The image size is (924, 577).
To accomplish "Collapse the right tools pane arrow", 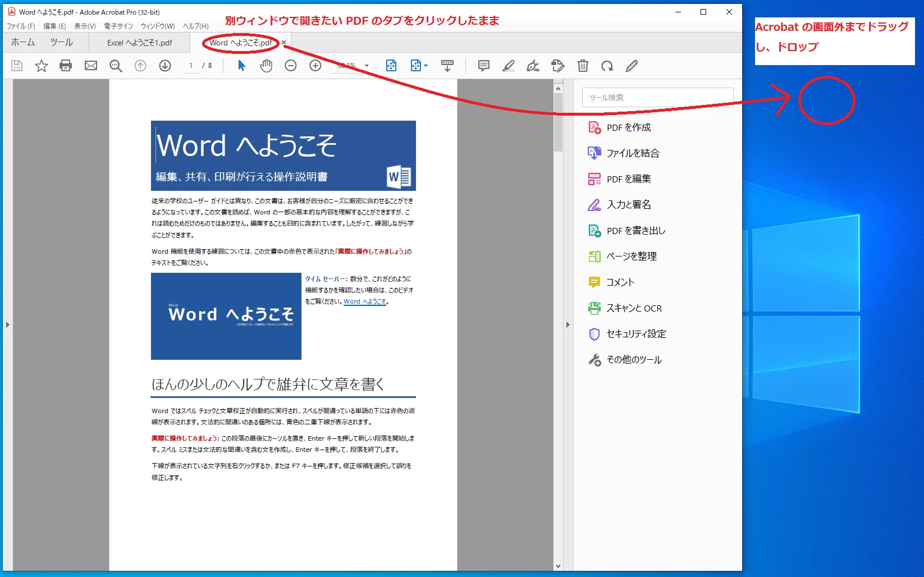I will pos(568,324).
